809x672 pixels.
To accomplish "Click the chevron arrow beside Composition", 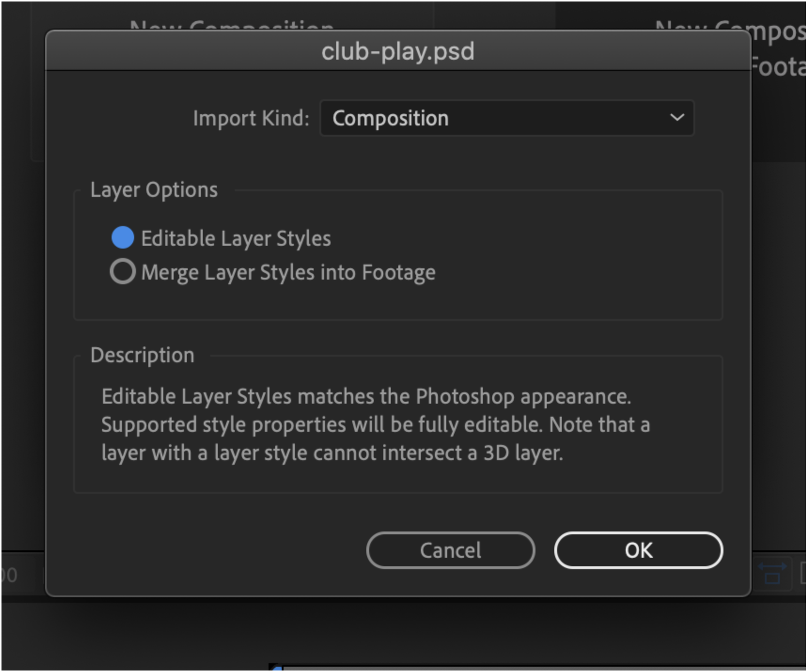I will click(x=677, y=118).
